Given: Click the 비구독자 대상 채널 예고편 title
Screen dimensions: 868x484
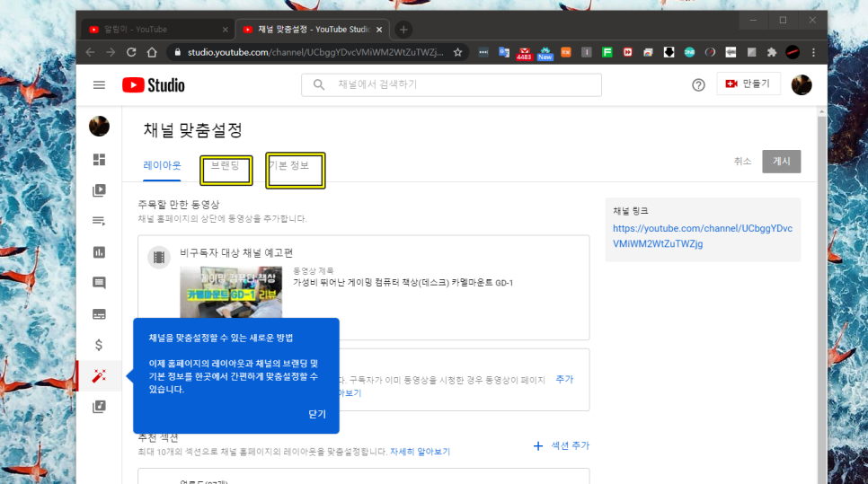Looking at the screenshot, I should 235,252.
